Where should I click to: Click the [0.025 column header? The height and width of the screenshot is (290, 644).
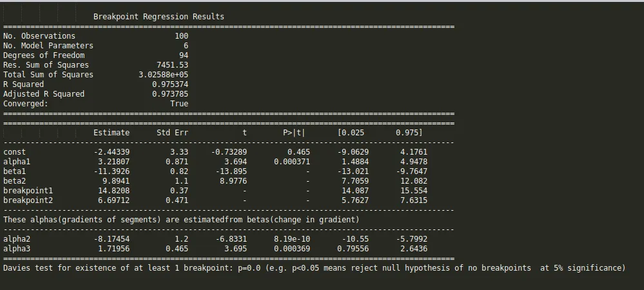(x=351, y=133)
